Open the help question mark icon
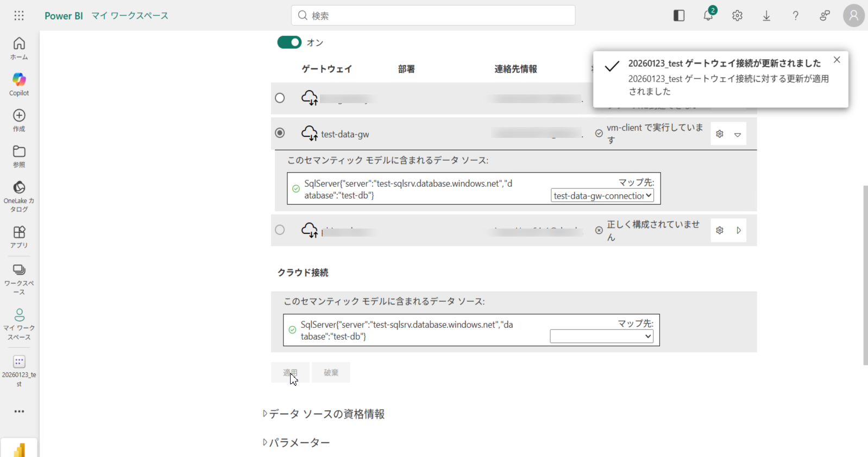The width and height of the screenshot is (868, 457). [x=795, y=16]
